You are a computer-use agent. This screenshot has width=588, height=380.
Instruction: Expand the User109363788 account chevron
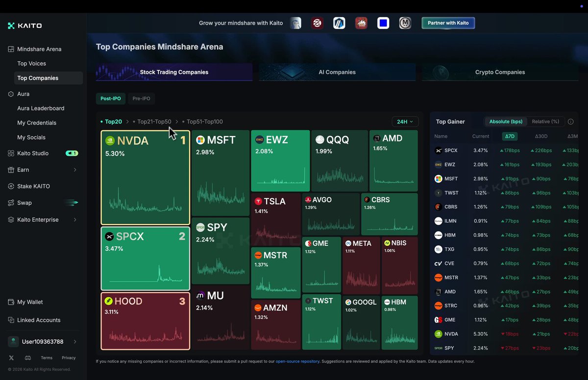(75, 342)
